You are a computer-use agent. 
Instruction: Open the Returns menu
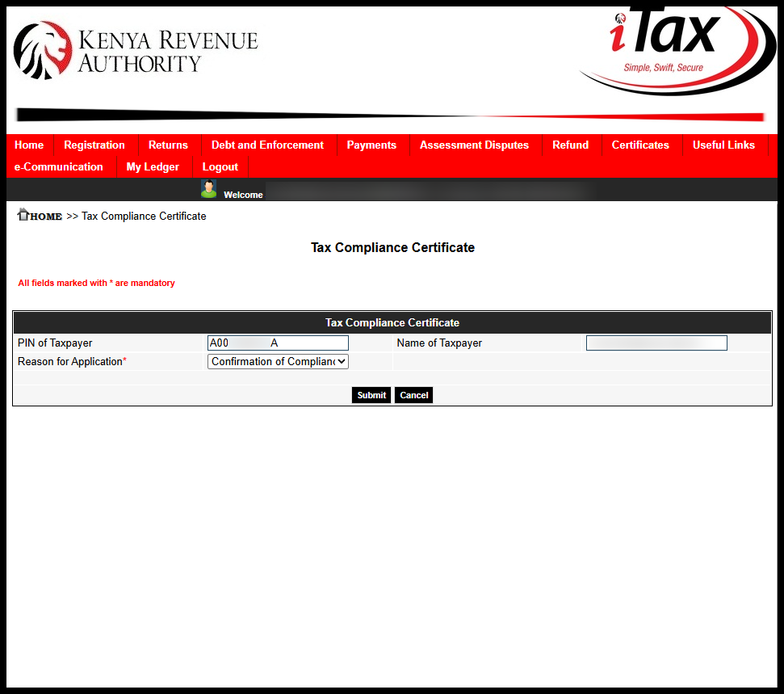pyautogui.click(x=168, y=145)
